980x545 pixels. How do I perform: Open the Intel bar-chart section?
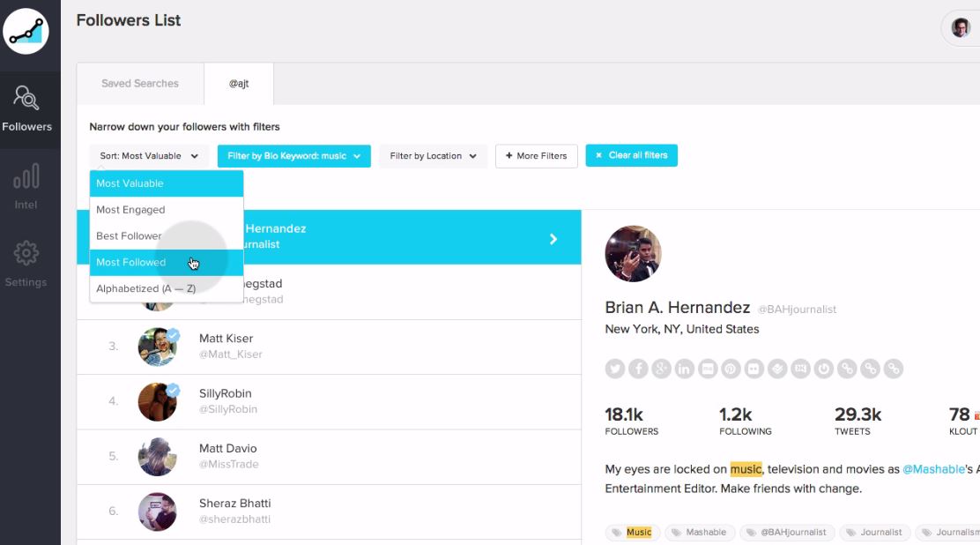26,186
